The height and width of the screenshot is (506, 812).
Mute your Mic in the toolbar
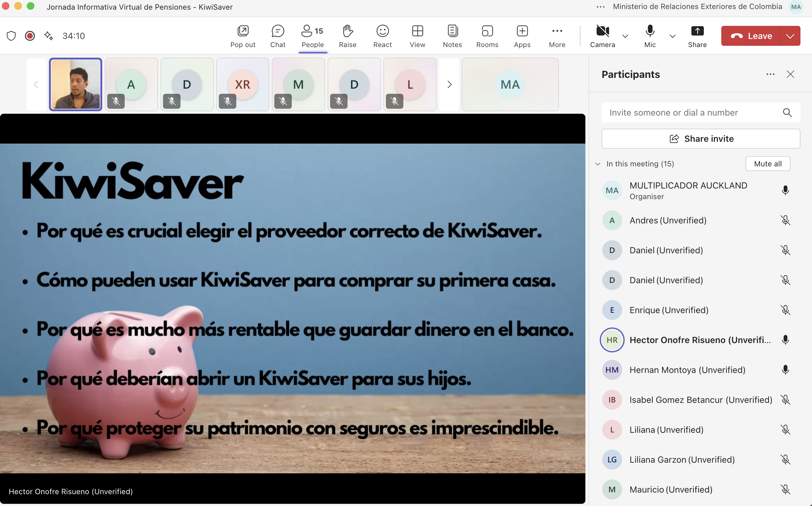[650, 36]
